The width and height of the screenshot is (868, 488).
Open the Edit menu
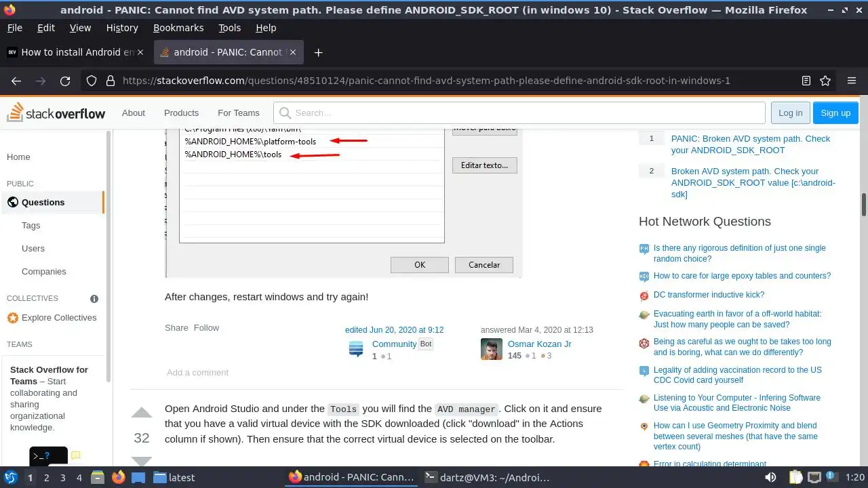point(46,28)
